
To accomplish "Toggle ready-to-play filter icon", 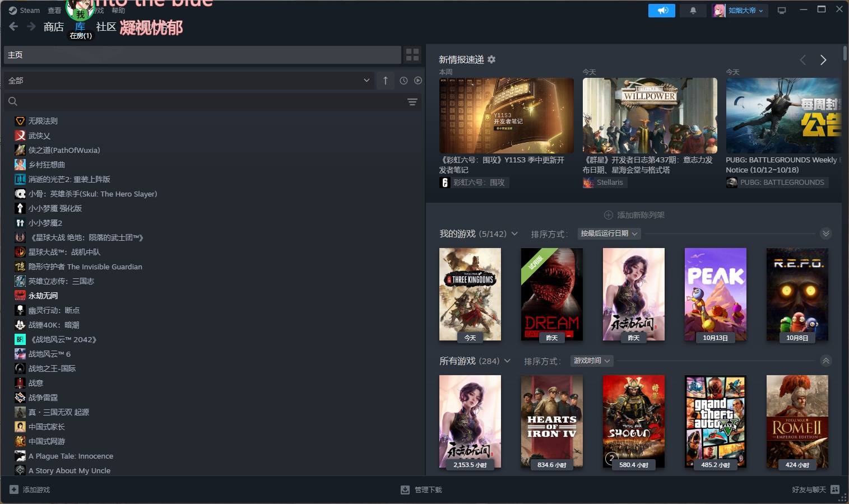I will point(418,81).
